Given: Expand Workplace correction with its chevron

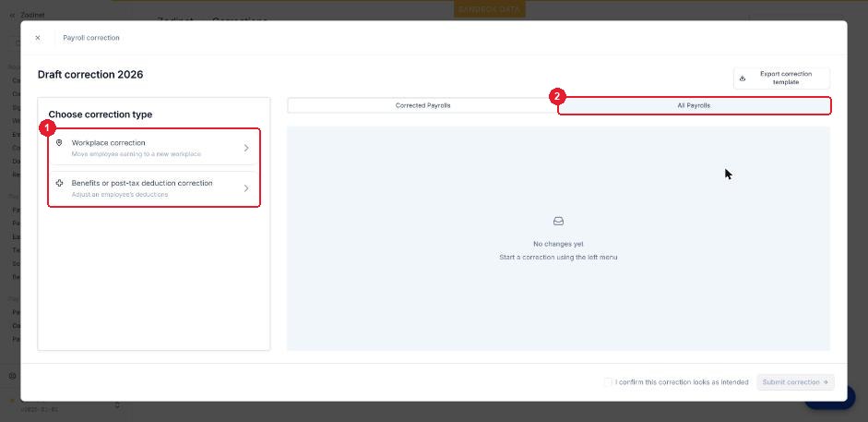Looking at the screenshot, I should (246, 148).
